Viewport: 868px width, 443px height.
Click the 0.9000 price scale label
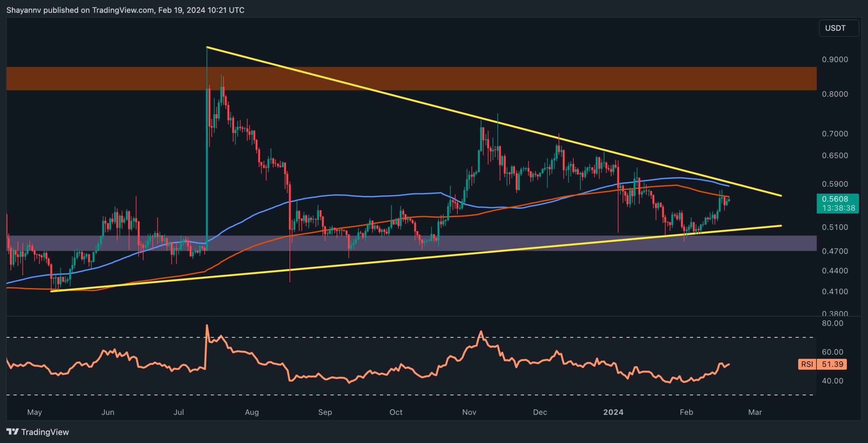click(x=834, y=59)
